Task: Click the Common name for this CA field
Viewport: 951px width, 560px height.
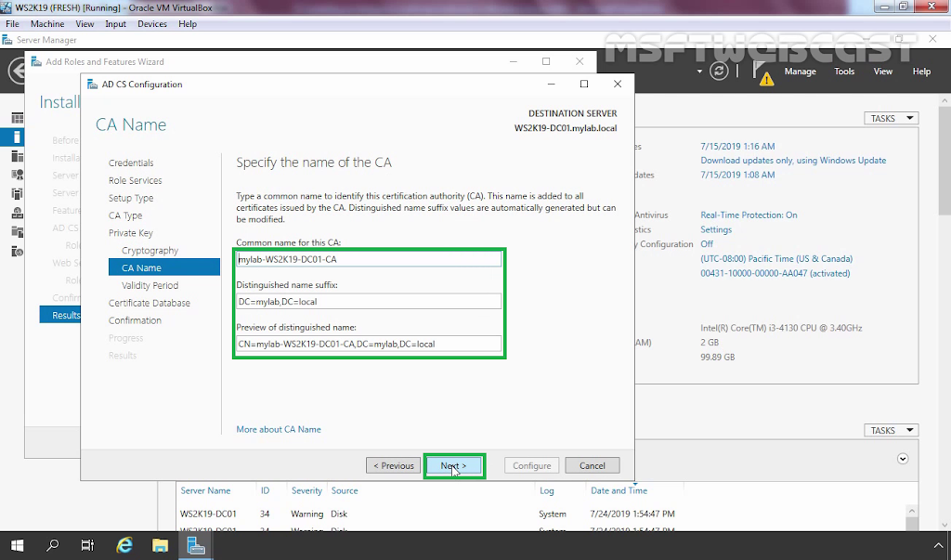Action: click(x=369, y=259)
